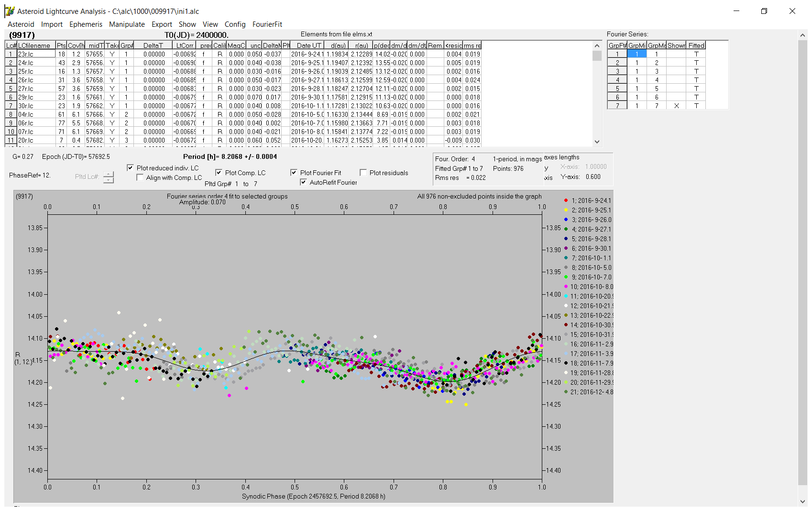Click the X-axis length value 1.00000
Image resolution: width=812 pixels, height=511 pixels.
(x=596, y=167)
